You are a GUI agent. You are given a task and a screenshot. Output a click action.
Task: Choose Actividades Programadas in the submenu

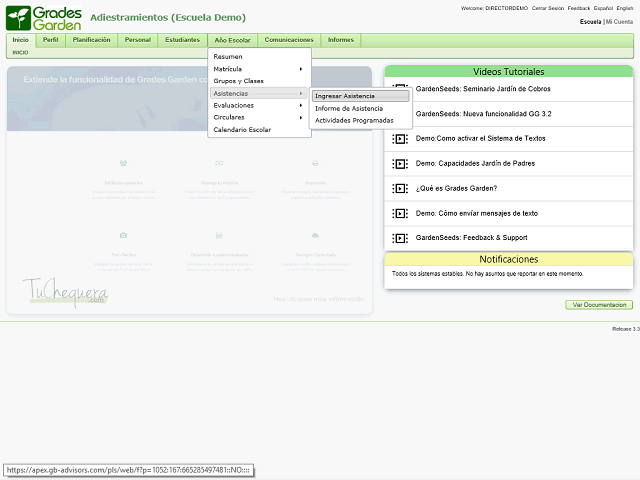click(354, 120)
